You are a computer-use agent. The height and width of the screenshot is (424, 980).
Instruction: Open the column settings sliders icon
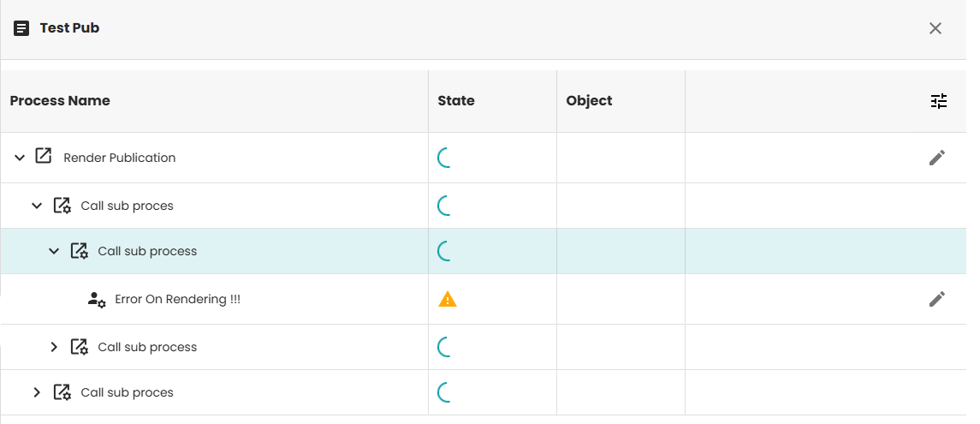[x=939, y=101]
